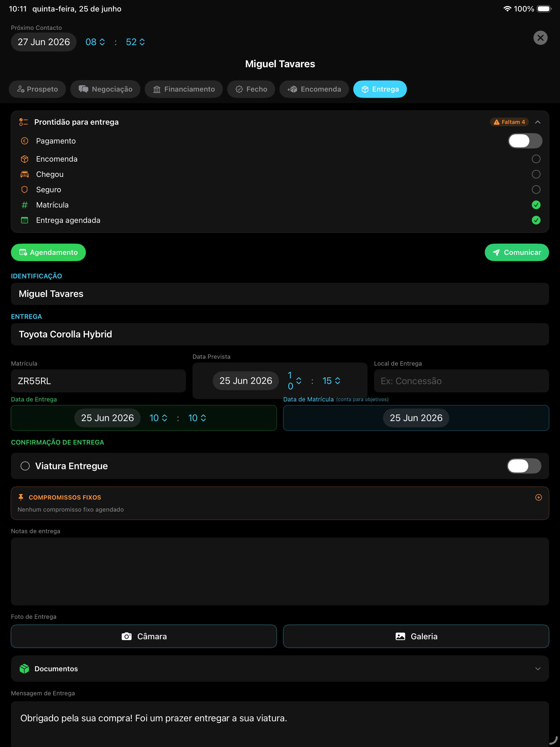Click the Comunicar button
This screenshot has width=560, height=747.
click(x=517, y=252)
